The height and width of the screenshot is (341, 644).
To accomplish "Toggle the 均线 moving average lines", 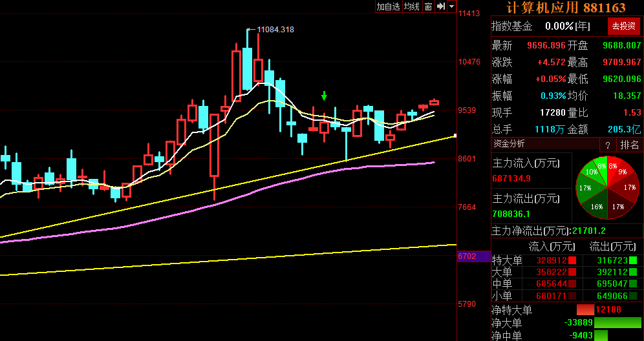I will [x=412, y=6].
